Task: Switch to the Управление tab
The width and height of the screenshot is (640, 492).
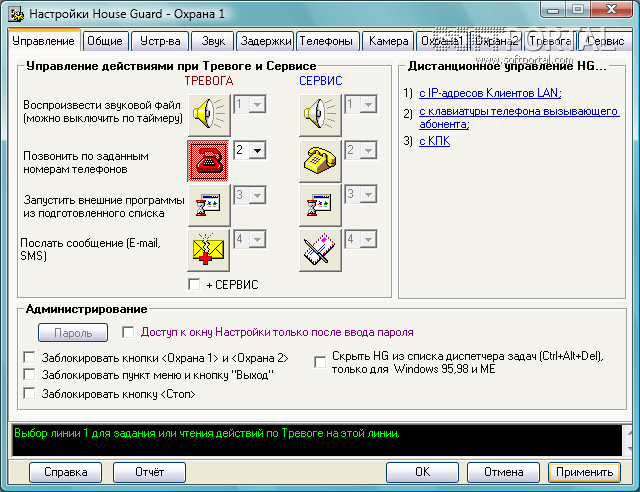Action: point(44,41)
